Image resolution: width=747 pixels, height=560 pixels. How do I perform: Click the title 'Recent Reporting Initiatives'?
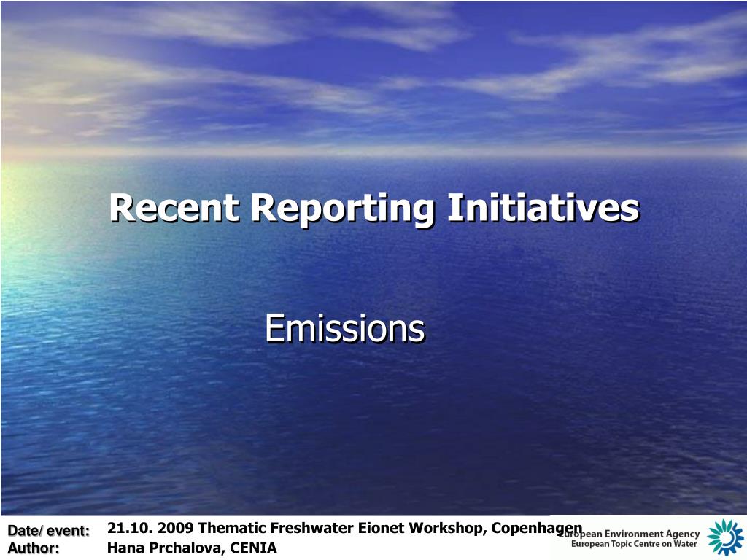(374, 209)
